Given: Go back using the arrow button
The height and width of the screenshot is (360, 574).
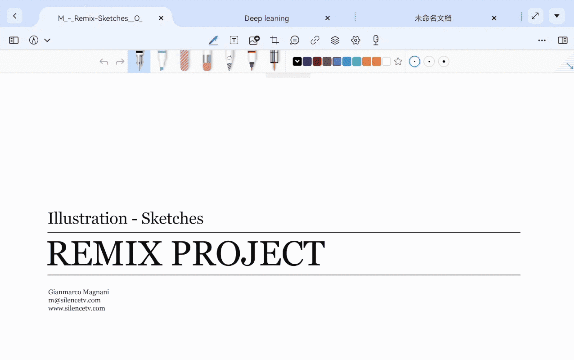Looking at the screenshot, I should pyautogui.click(x=14, y=16).
